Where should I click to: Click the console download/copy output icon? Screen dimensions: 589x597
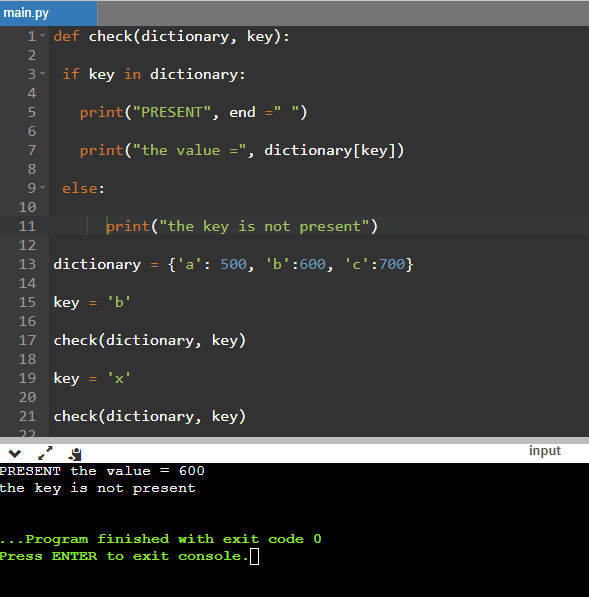coord(75,454)
